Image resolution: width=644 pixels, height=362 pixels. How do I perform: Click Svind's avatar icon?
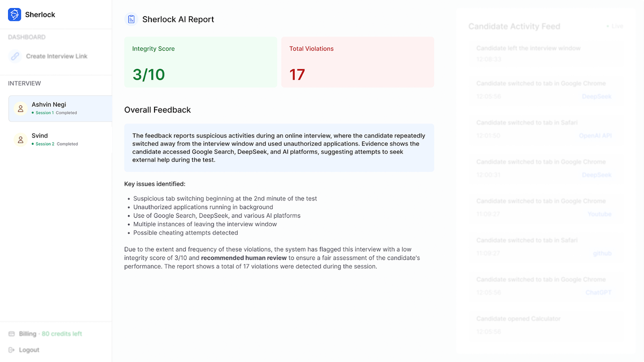pyautogui.click(x=20, y=139)
